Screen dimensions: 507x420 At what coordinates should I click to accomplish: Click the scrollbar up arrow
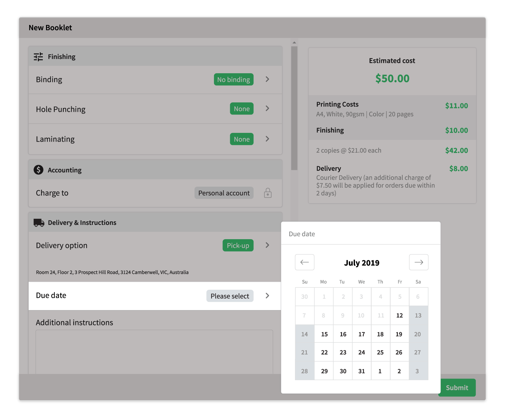(294, 42)
